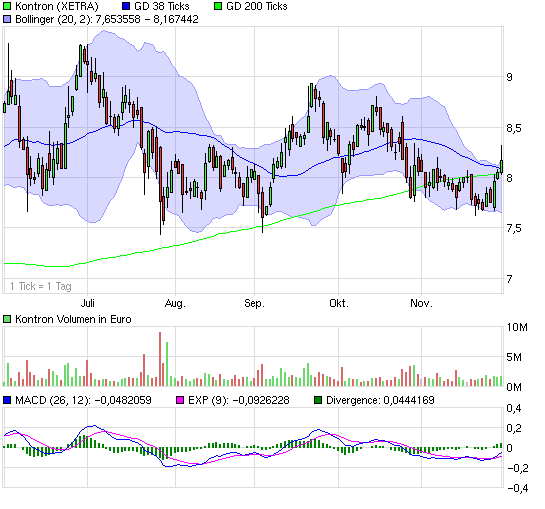Viewport: 545px width, 509px height.
Task: Click the magenta EXP (9) legend swatch
Action: click(180, 400)
